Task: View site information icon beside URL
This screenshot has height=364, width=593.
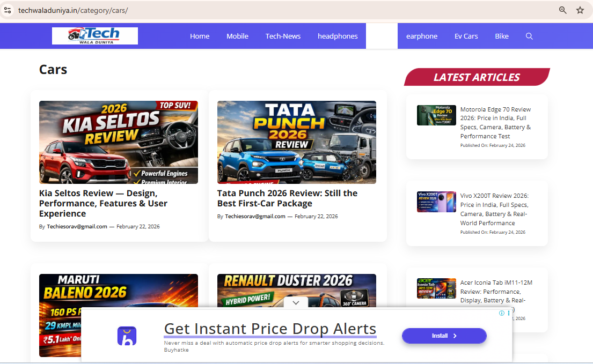Action: click(x=8, y=10)
